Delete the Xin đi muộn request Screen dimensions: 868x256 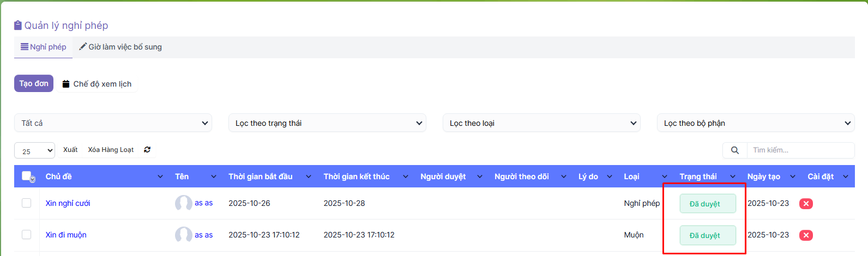(806, 235)
